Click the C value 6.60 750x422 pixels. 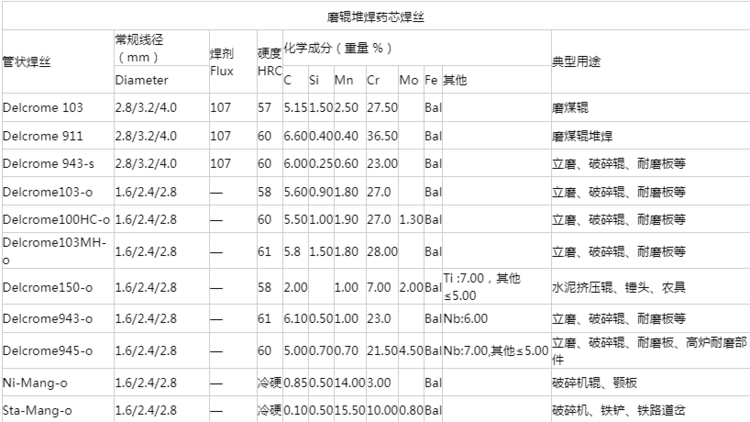[x=296, y=136]
